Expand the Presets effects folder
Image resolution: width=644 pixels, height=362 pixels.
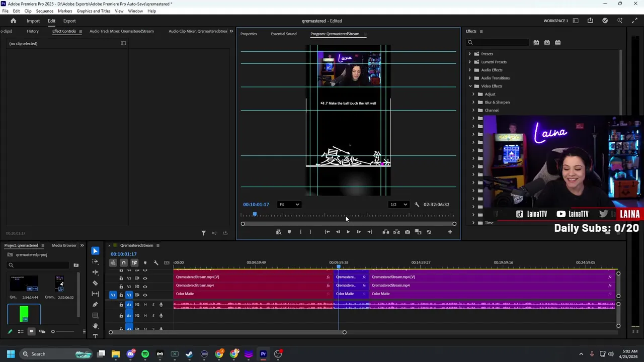click(x=470, y=54)
